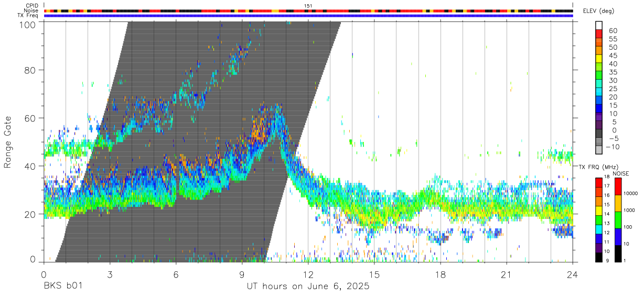
Task: Click the '55' elevation legend value
Action: coord(613,39)
